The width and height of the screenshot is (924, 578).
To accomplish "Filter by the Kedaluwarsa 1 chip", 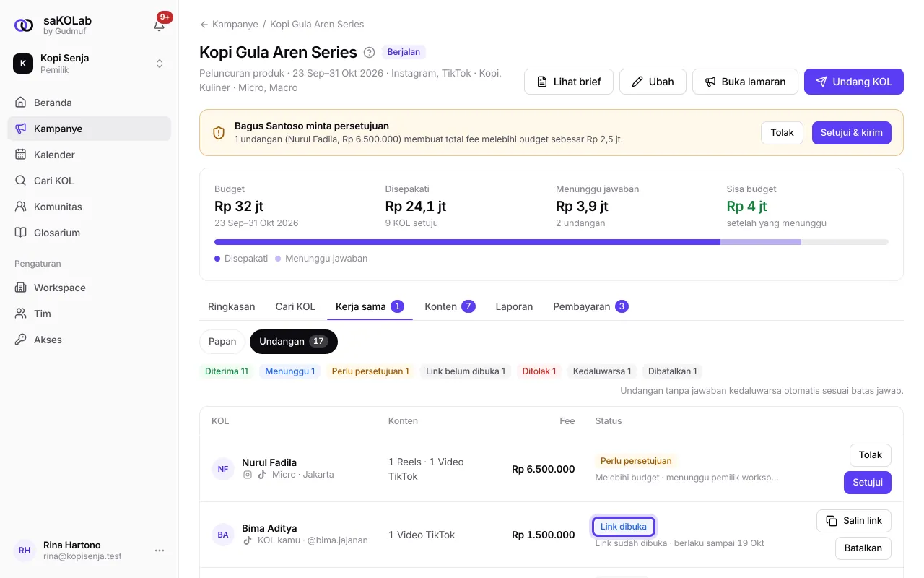I will click(x=602, y=371).
